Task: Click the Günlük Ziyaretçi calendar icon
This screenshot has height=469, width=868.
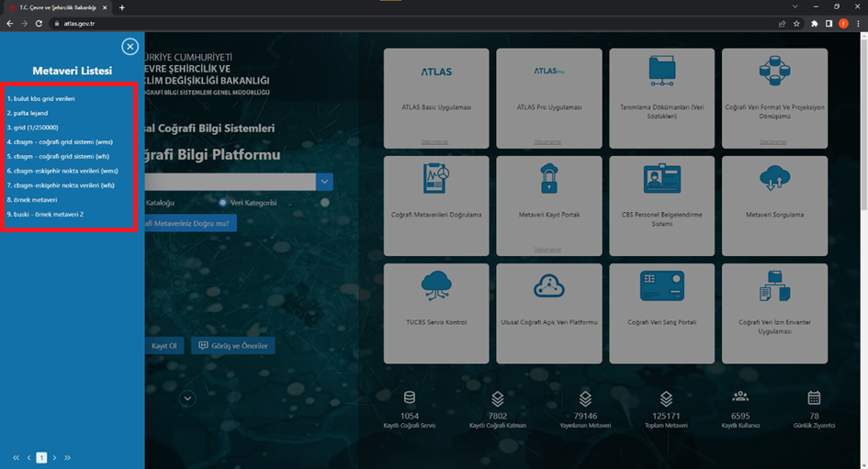Action: (814, 397)
